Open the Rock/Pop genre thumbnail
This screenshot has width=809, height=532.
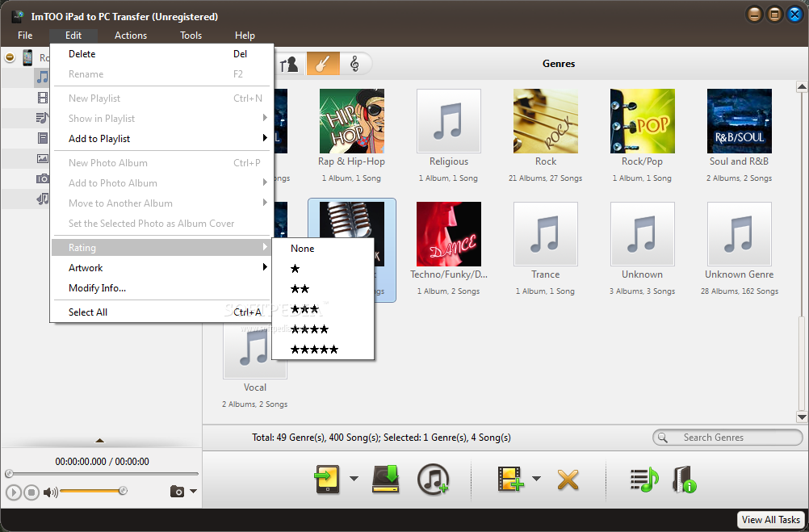(643, 121)
